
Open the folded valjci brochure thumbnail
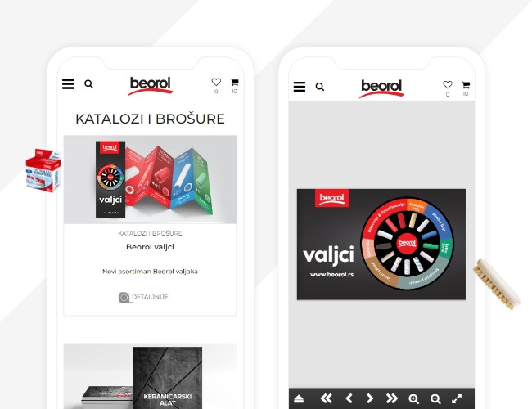point(150,179)
